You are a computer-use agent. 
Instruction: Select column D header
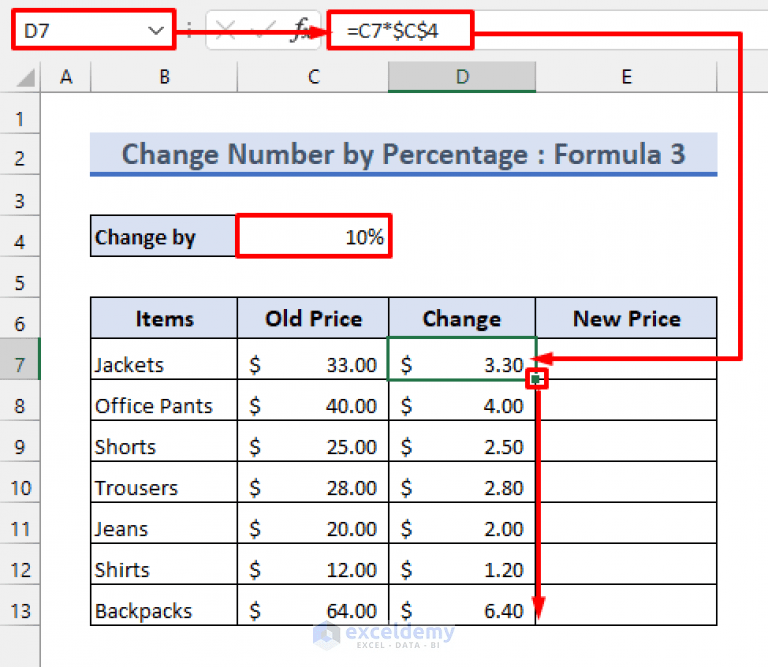pos(462,77)
